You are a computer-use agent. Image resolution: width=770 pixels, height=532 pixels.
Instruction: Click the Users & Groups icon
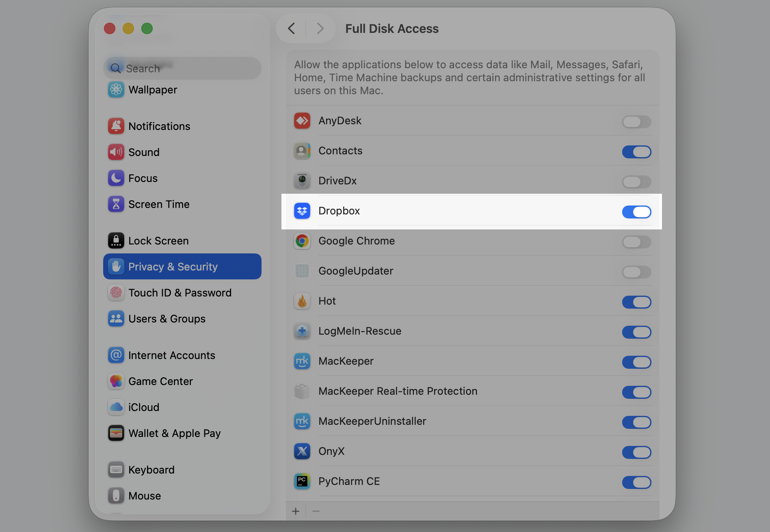[x=116, y=319]
